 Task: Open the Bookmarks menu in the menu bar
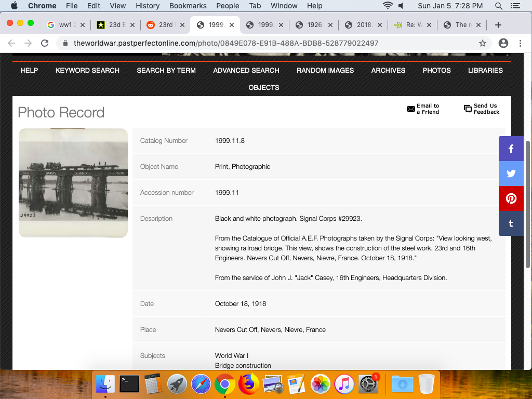coord(188,6)
